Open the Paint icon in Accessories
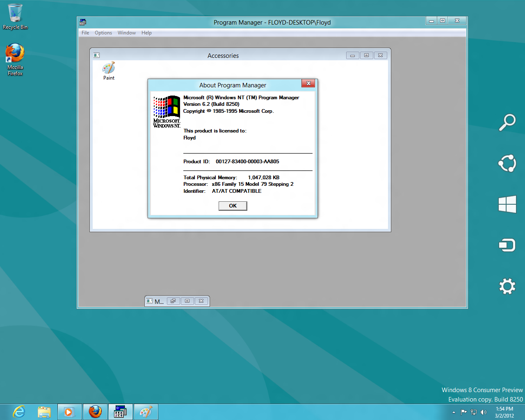Viewport: 525px width, 420px height. tap(109, 71)
